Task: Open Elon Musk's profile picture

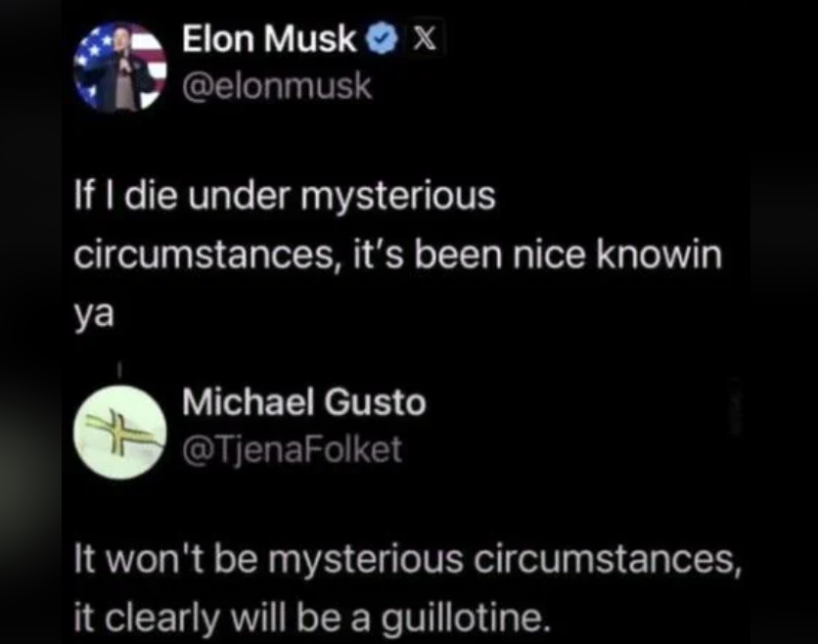Action: (x=120, y=66)
